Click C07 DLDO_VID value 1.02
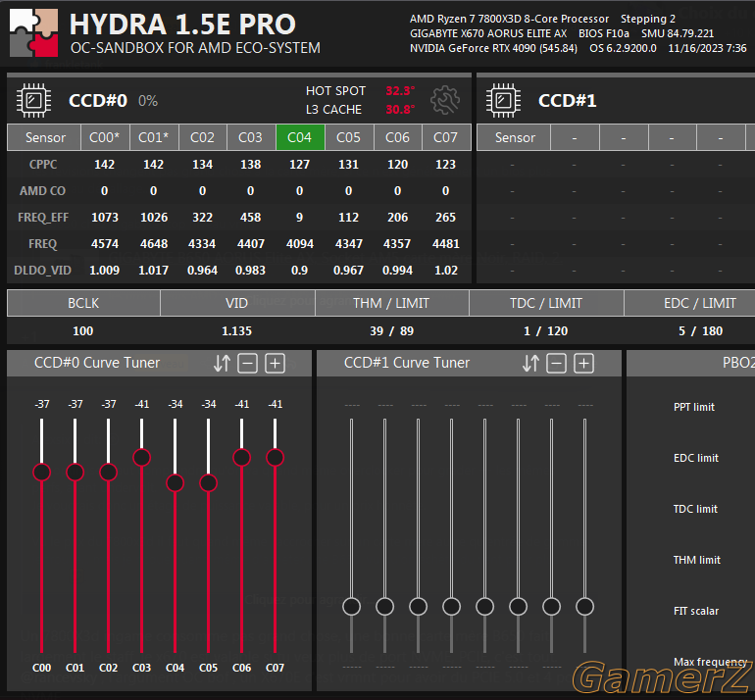Image resolution: width=755 pixels, height=700 pixels. point(446,270)
